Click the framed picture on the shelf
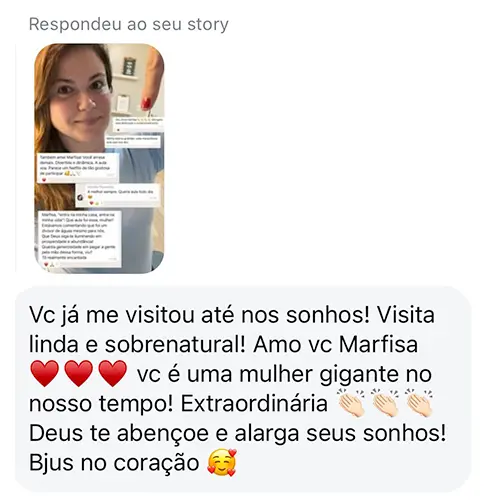This screenshot has width=500, height=500. (129, 66)
